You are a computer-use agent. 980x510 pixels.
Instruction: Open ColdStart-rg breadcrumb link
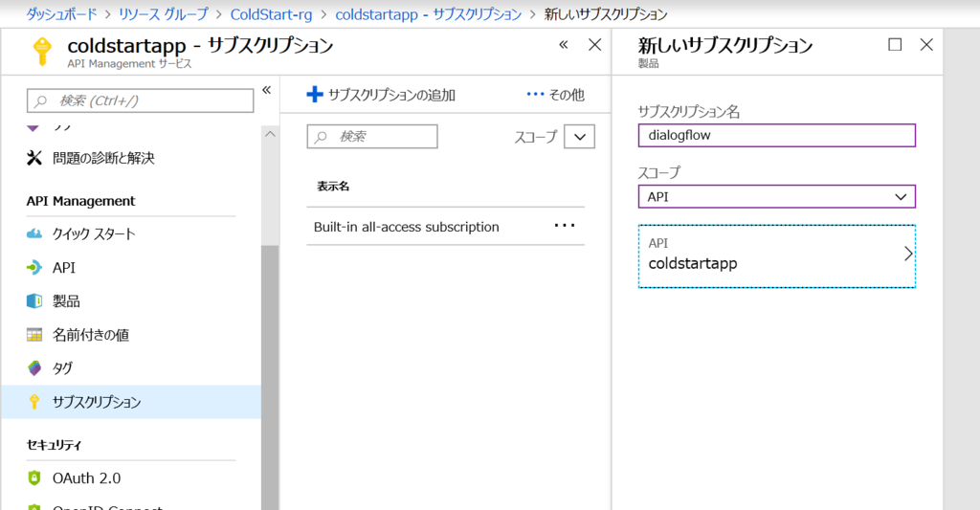coord(271,14)
